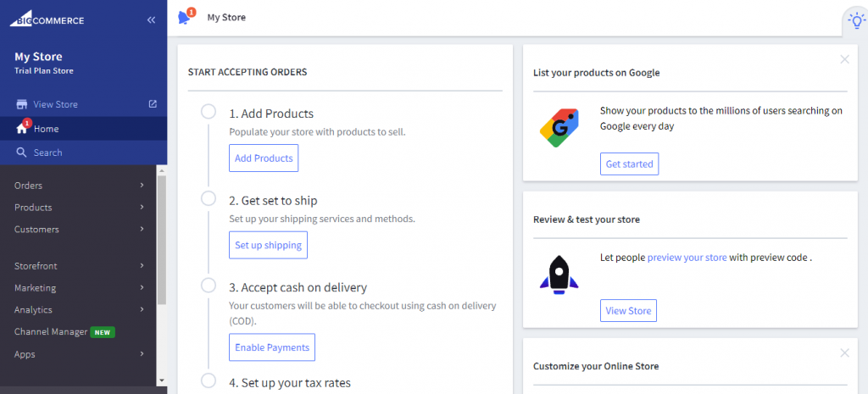Collapse the sidebar with double-chevron icon
Image resolution: width=868 pixels, height=394 pixels.
point(151,19)
